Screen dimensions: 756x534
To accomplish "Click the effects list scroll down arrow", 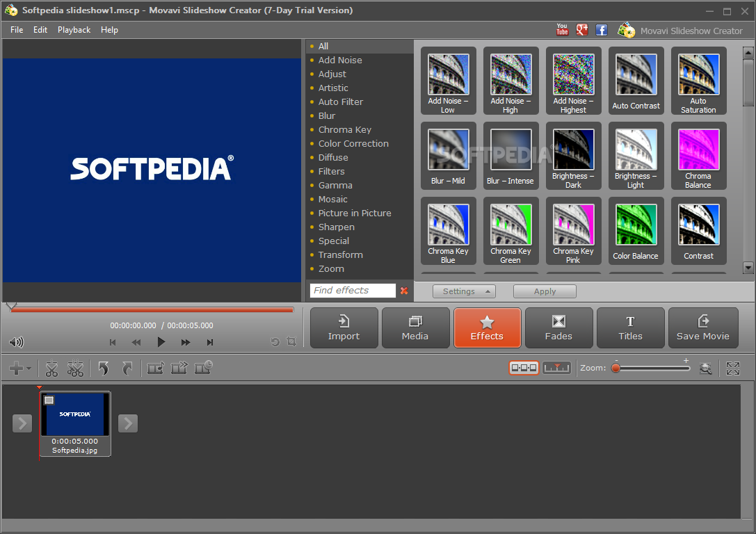I will [748, 268].
